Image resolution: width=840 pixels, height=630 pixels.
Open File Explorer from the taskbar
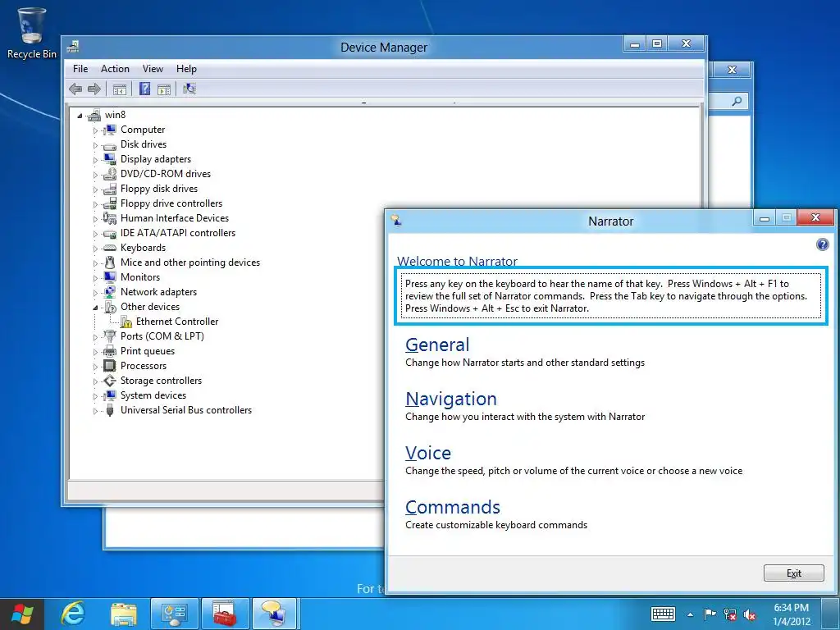click(x=123, y=614)
